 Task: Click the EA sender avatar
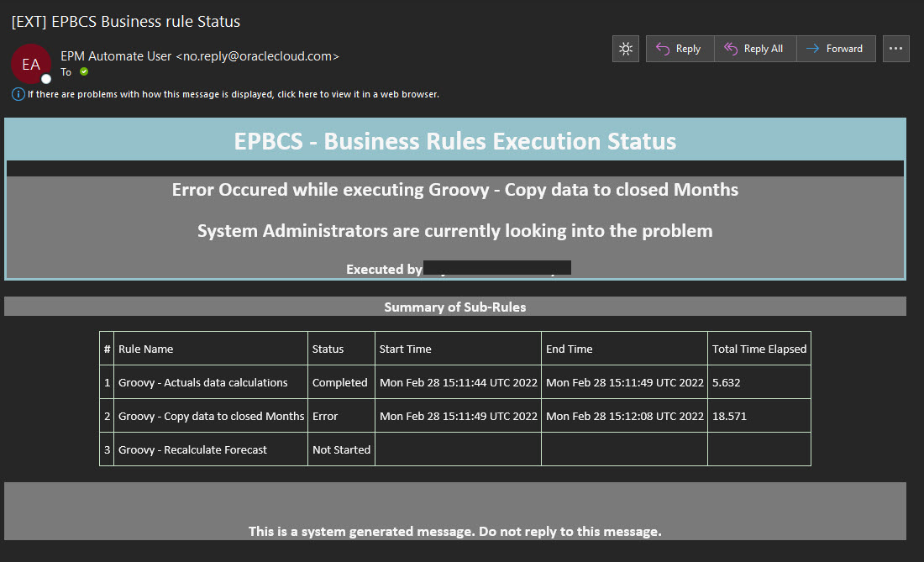(31, 64)
